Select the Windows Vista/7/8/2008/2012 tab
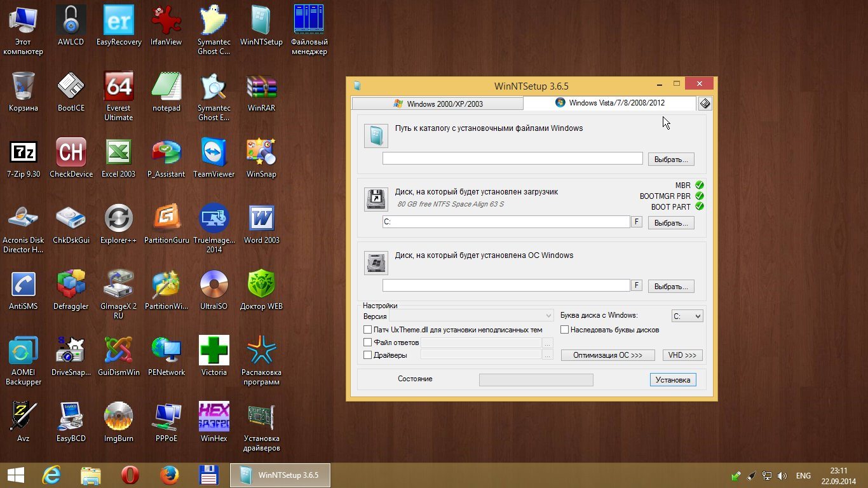This screenshot has width=868, height=488. [x=610, y=102]
